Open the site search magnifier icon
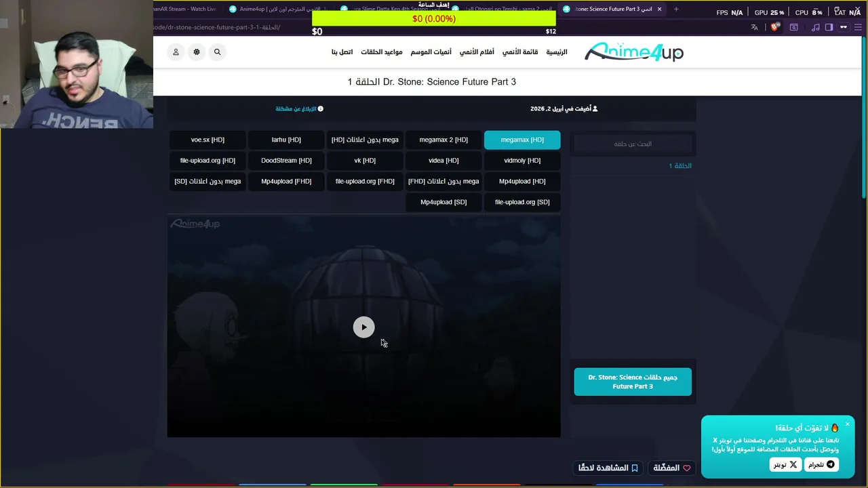This screenshot has height=488, width=868. click(x=217, y=52)
